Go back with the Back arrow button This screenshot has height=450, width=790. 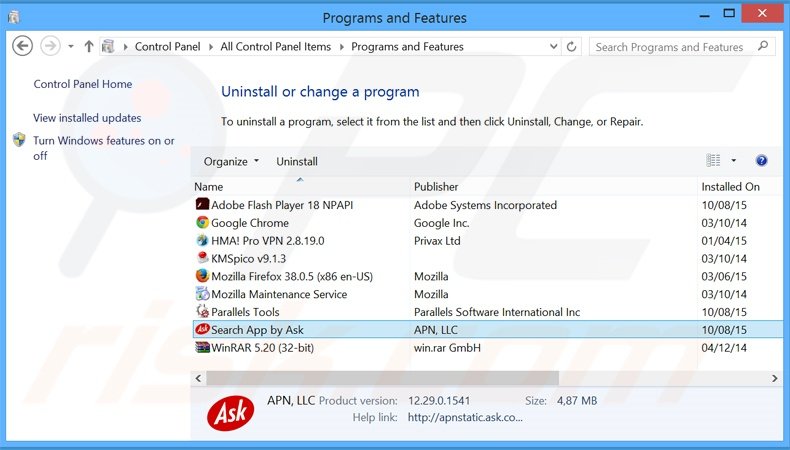tap(22, 46)
